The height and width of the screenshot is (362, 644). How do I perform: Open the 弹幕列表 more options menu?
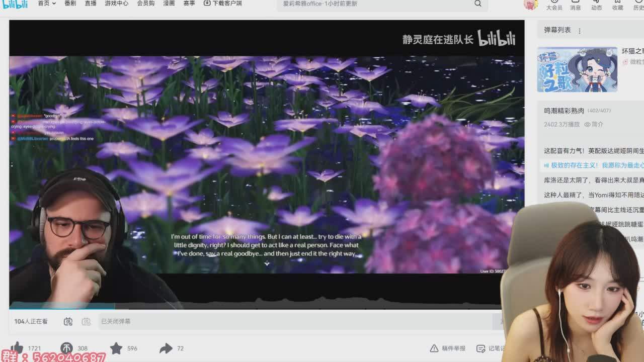coord(580,31)
